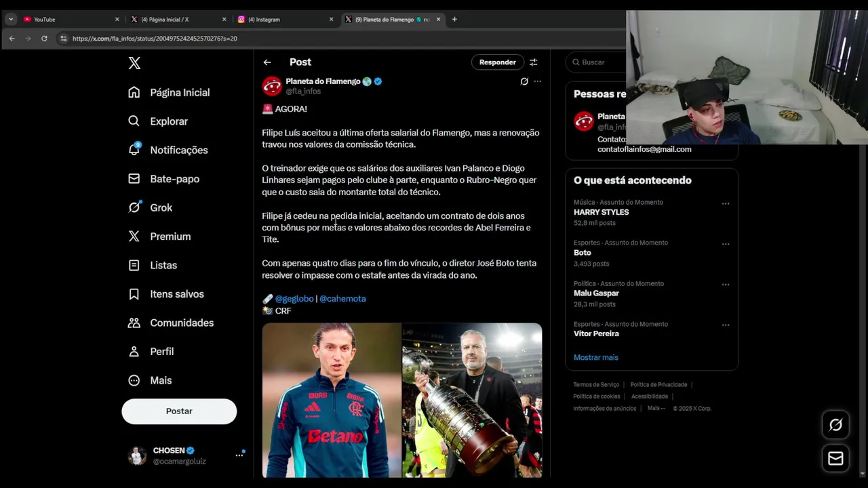Close the YouTube tab
Screen dimensions: 868x488
(117, 20)
